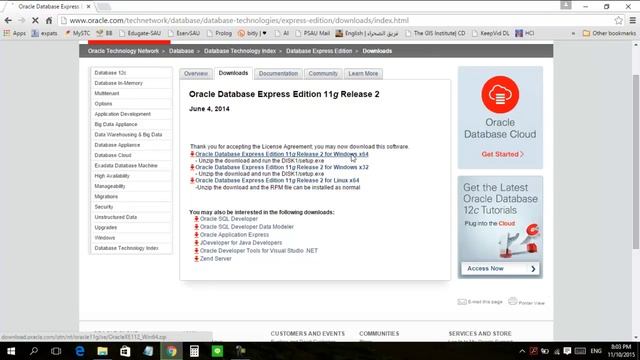Show hidden system tray icons
This screenshot has width=640, height=360.
tap(522, 351)
